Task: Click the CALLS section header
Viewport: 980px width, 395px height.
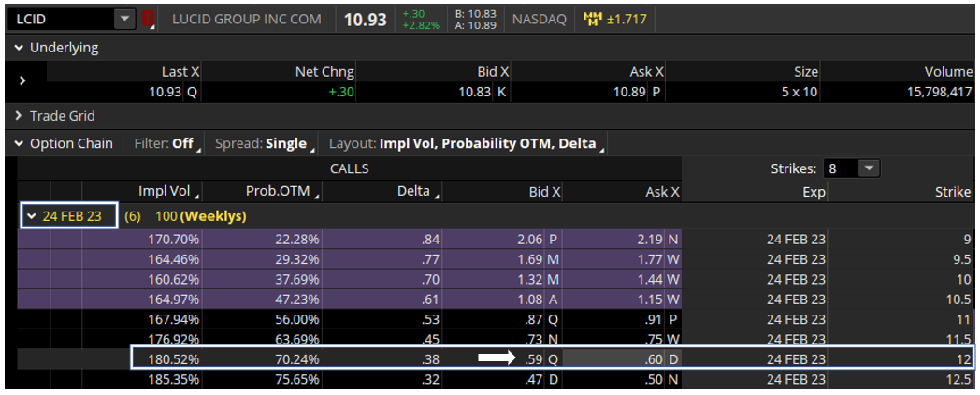Action: [350, 168]
